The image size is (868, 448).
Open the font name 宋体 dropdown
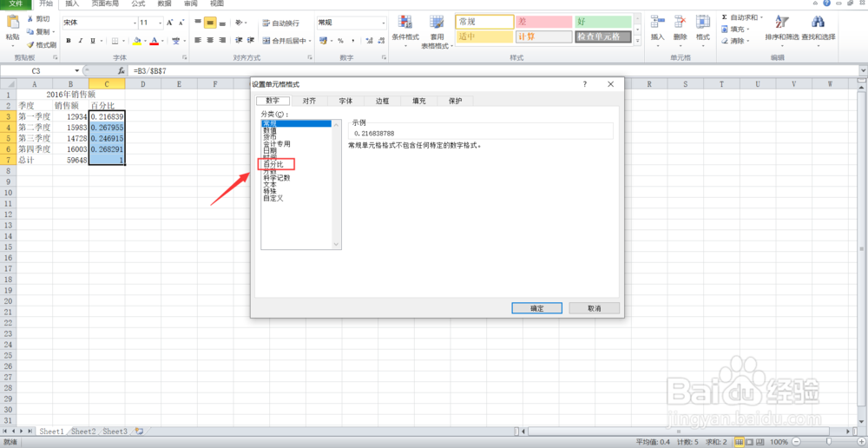point(135,23)
